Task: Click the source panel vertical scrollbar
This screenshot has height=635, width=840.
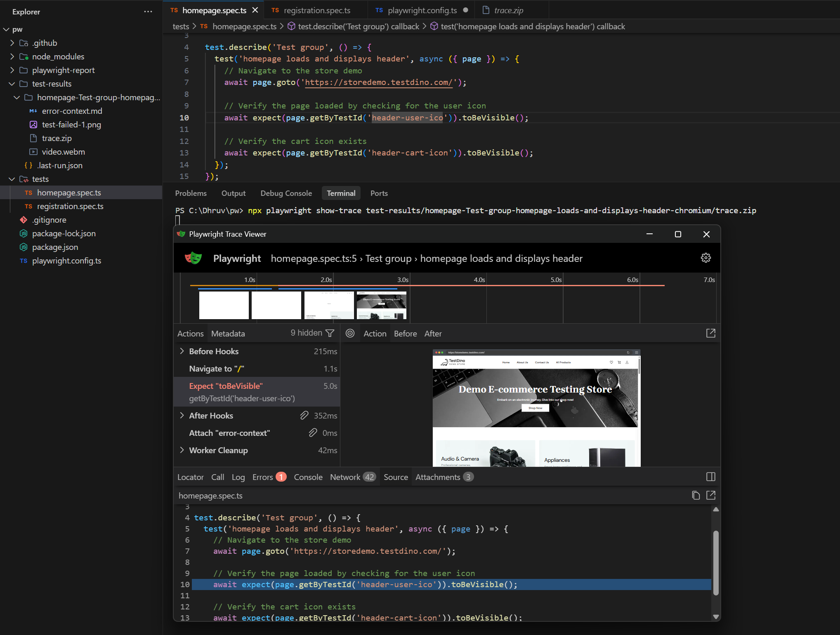Action: [x=716, y=563]
